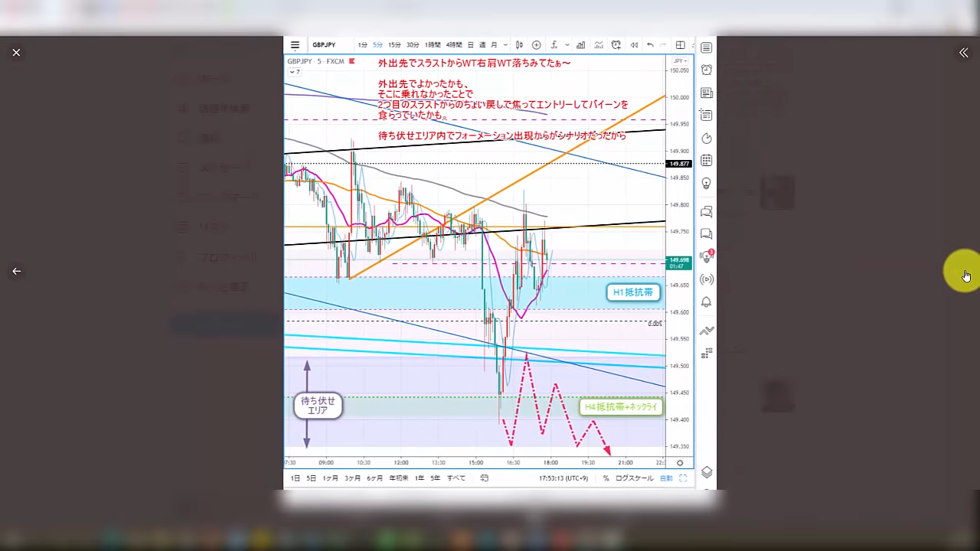Toggle the ログスケール log scale option
The height and width of the screenshot is (551, 980).
click(x=634, y=478)
